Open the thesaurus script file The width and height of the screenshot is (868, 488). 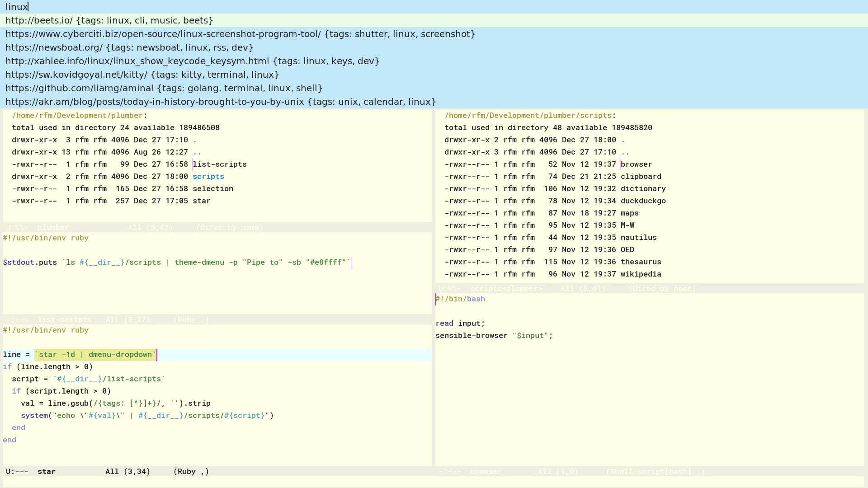(641, 262)
